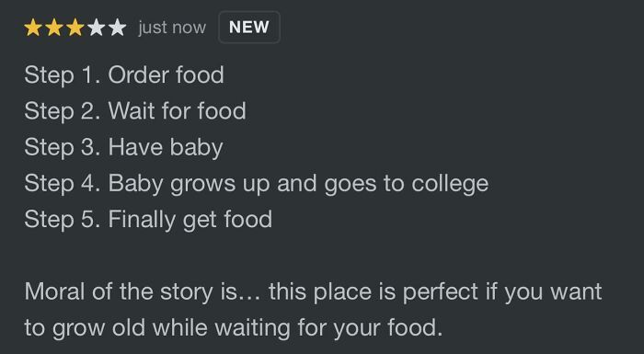Click the fourth gray star

click(96, 28)
